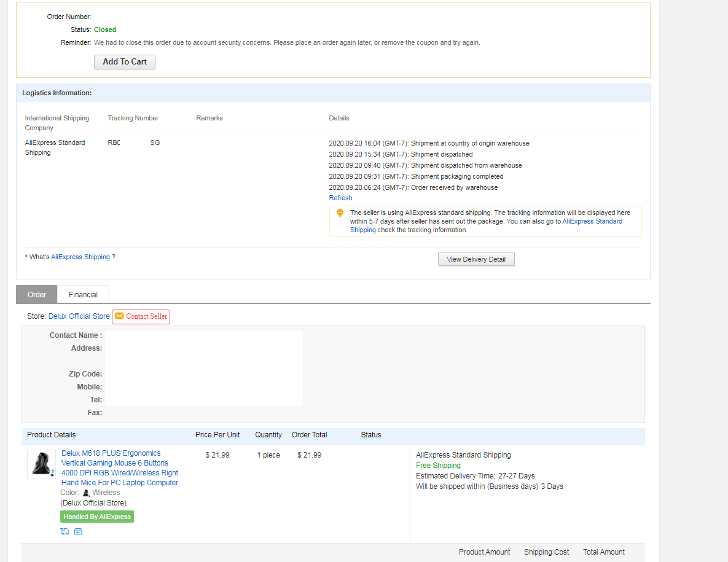Click 'Shipment at country of origin warehouse' entry
Viewport: 728px width, 562px height.
click(x=429, y=143)
